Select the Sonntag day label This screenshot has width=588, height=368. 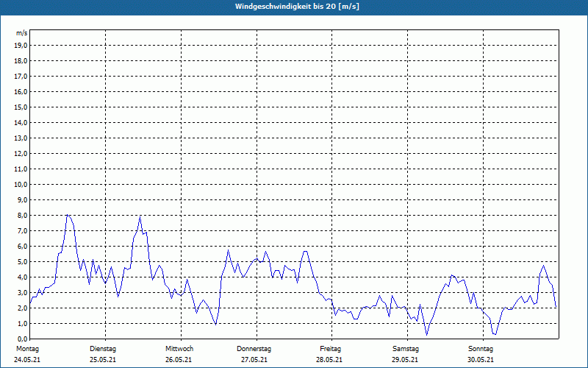481,348
